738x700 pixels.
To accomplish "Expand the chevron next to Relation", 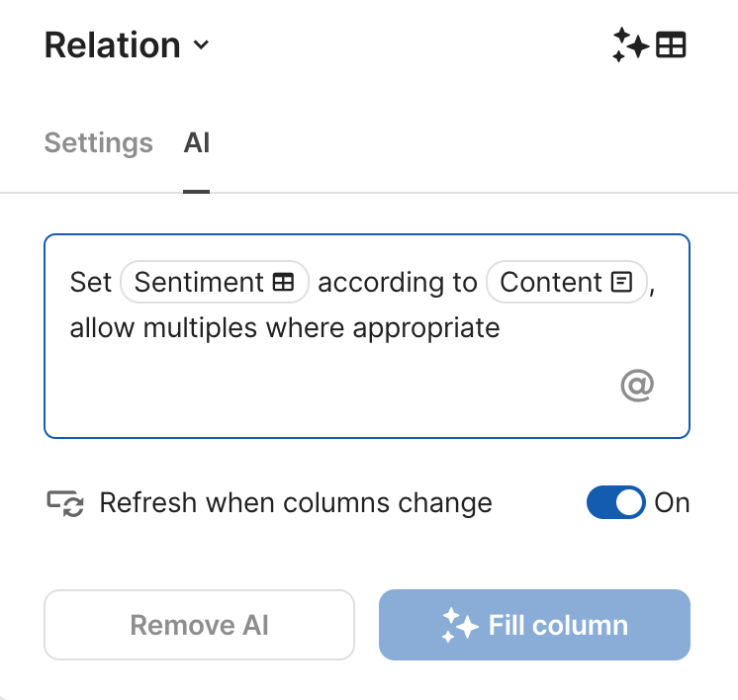I will [x=202, y=45].
